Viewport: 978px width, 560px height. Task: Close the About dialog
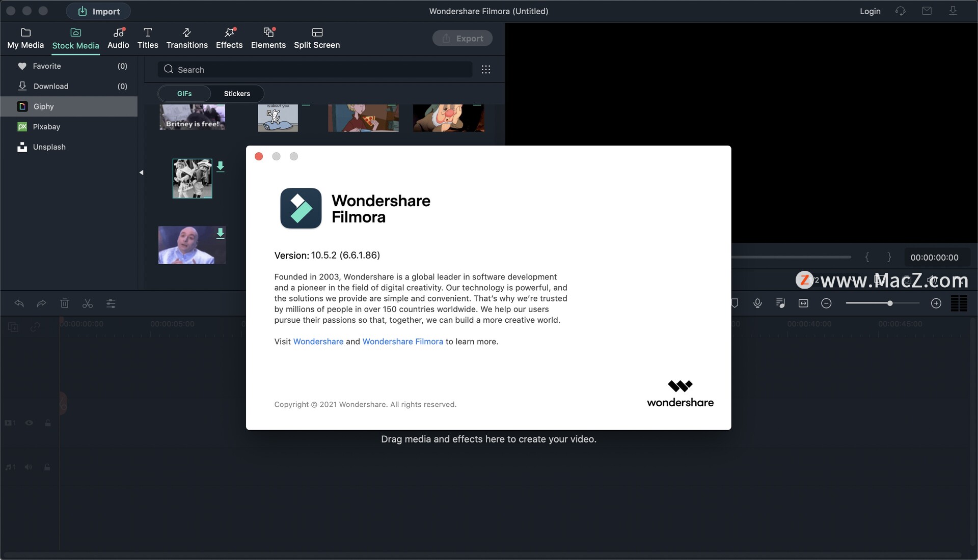click(x=259, y=156)
